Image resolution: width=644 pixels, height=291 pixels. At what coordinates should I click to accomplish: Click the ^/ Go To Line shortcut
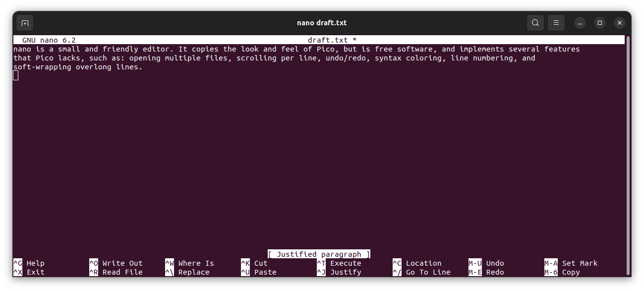pos(421,272)
